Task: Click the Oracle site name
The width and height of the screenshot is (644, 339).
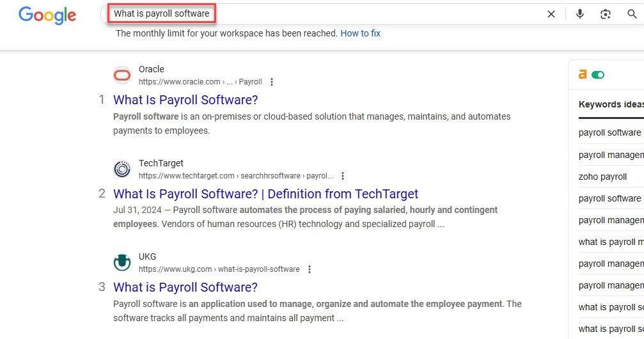Action: click(151, 69)
